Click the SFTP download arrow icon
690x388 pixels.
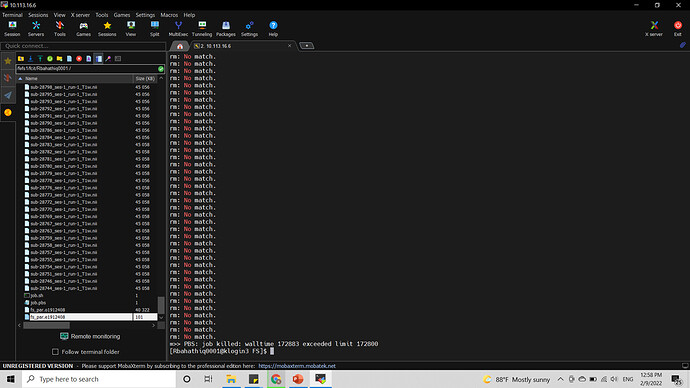click(x=30, y=59)
